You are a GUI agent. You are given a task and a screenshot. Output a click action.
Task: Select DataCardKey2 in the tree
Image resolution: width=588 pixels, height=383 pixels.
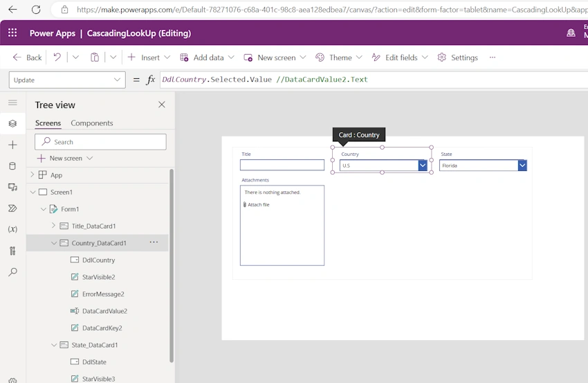pyautogui.click(x=102, y=328)
